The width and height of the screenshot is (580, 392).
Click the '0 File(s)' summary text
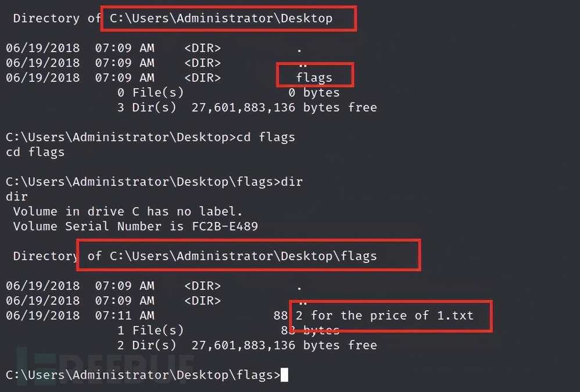point(150,92)
